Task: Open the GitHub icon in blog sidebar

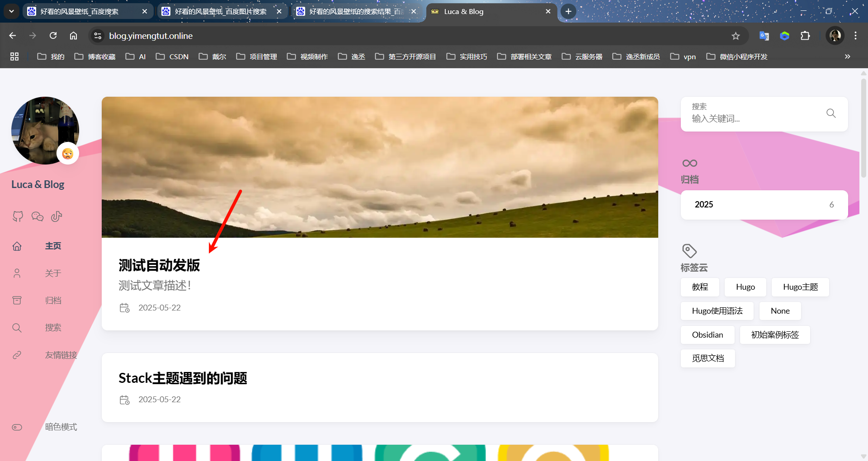Action: coord(18,216)
